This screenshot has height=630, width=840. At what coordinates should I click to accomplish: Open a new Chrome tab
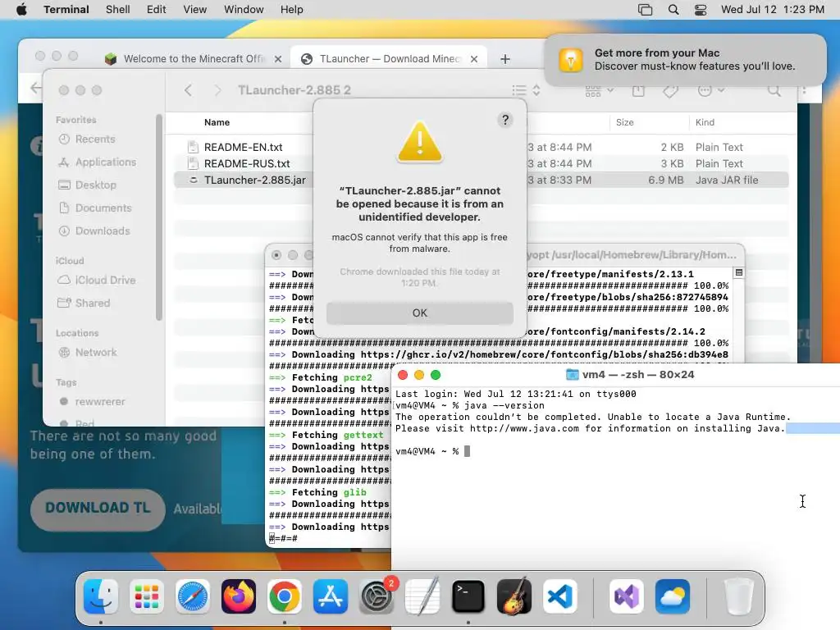504,59
